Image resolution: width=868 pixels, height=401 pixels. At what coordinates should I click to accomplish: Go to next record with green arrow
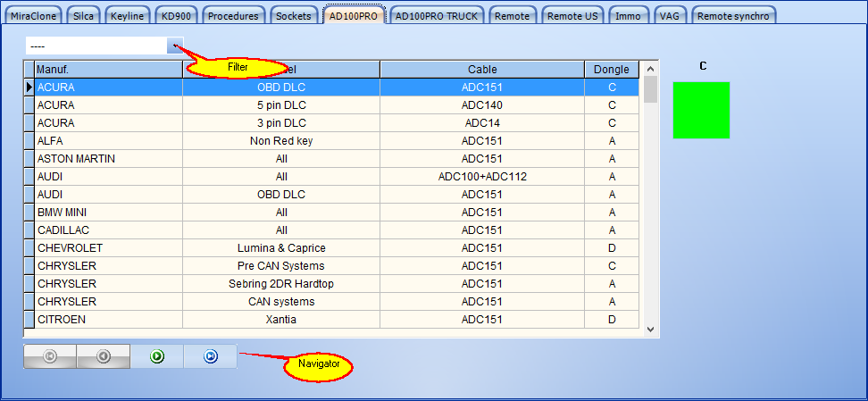[x=157, y=356]
